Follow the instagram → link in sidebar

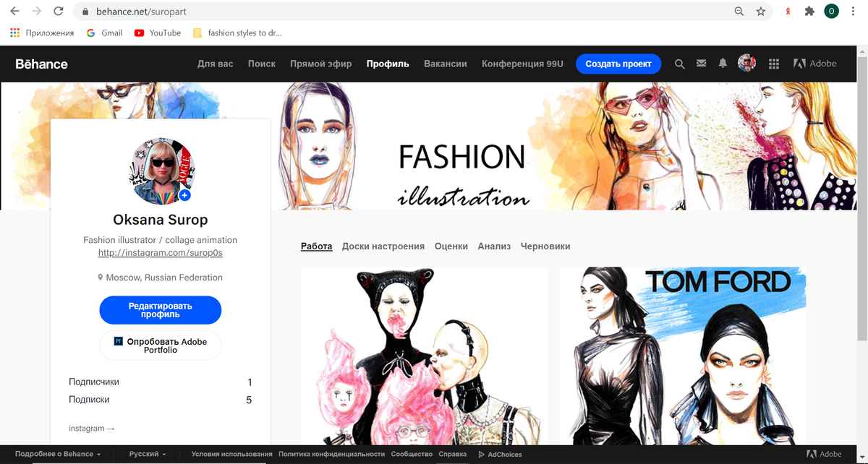92,429
